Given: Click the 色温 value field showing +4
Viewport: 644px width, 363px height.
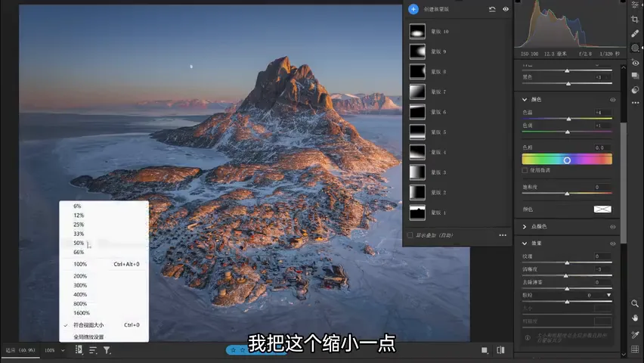Looking at the screenshot, I should pyautogui.click(x=602, y=112).
